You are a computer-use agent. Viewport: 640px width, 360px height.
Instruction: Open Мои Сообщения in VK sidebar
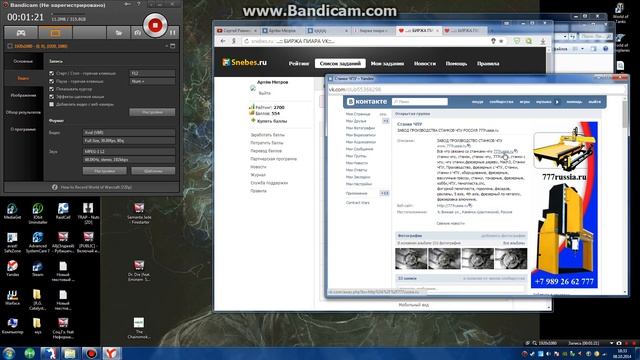359,149
